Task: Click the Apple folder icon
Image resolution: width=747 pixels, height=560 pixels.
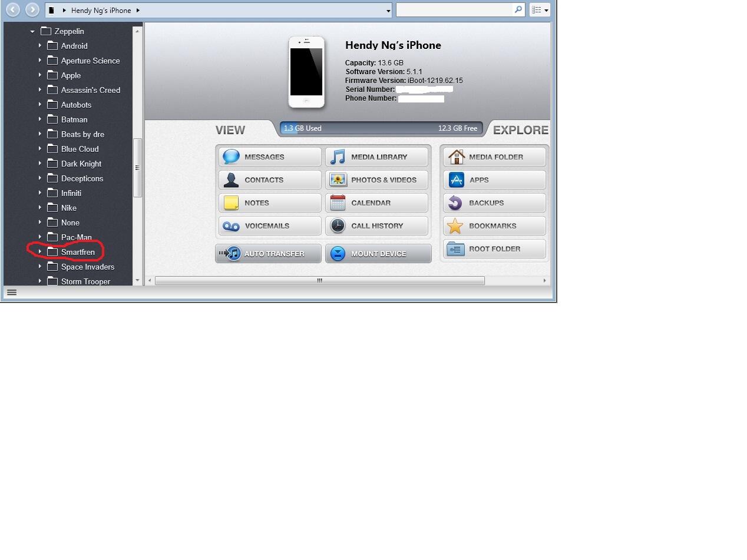Action: (x=52, y=75)
